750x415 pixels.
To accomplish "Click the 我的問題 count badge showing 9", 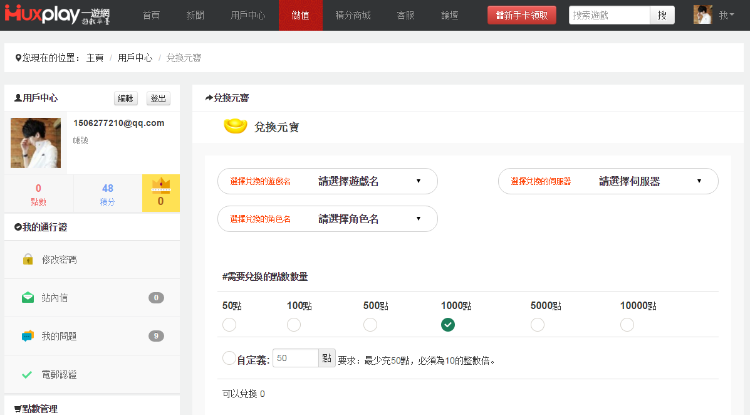I will pos(156,336).
